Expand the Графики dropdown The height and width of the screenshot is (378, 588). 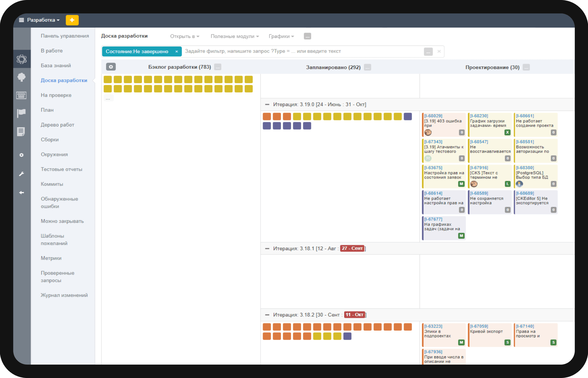[x=281, y=36]
